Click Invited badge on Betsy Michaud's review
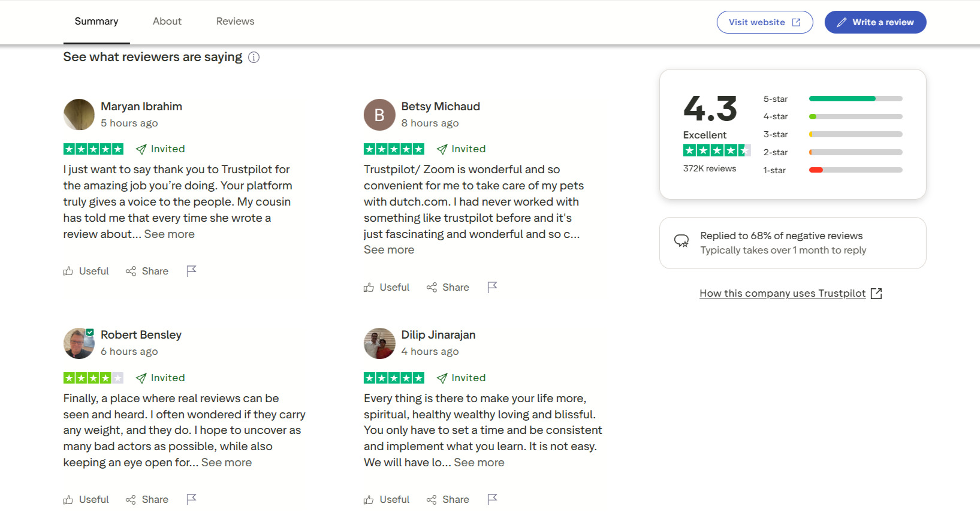Image resolution: width=980 pixels, height=525 pixels. [x=461, y=149]
